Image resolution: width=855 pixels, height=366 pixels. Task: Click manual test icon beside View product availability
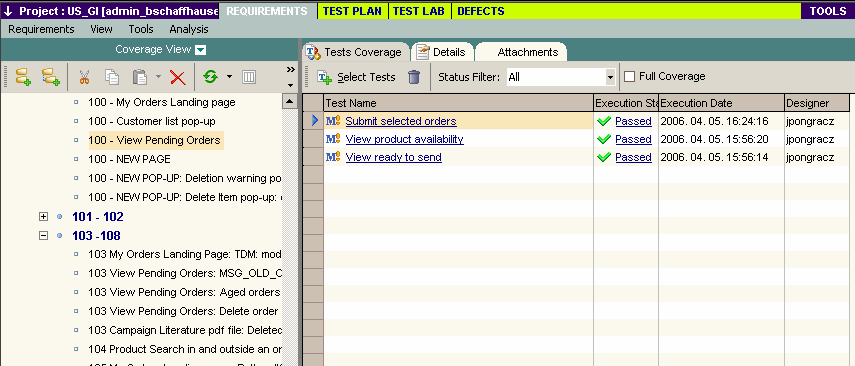pyautogui.click(x=333, y=139)
